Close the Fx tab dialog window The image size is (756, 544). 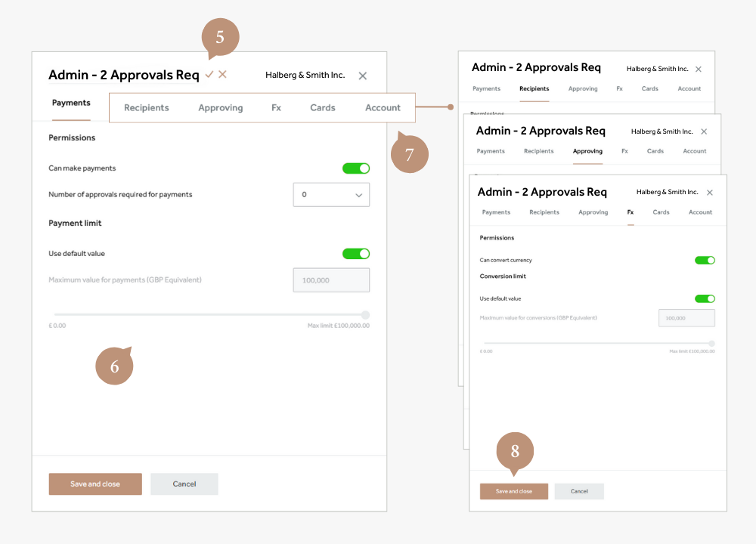710,192
